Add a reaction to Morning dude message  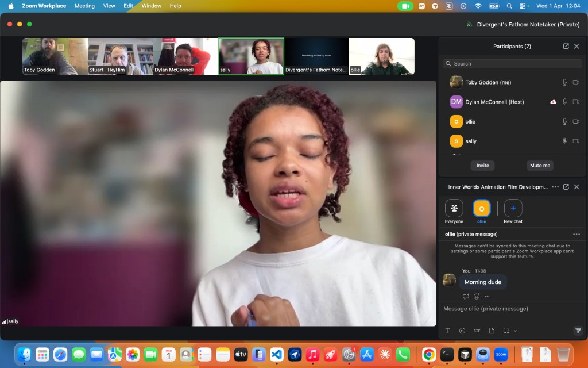(477, 297)
